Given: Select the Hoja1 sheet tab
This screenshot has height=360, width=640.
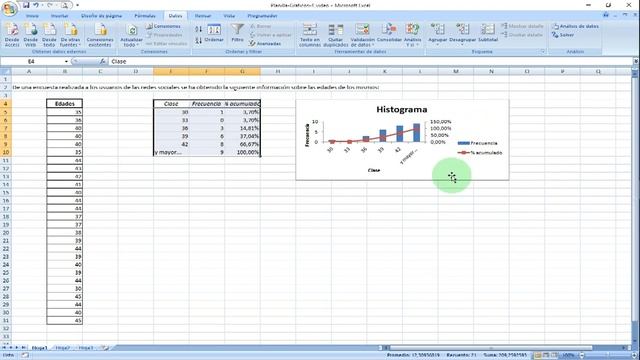Looking at the screenshot, I should [40, 348].
